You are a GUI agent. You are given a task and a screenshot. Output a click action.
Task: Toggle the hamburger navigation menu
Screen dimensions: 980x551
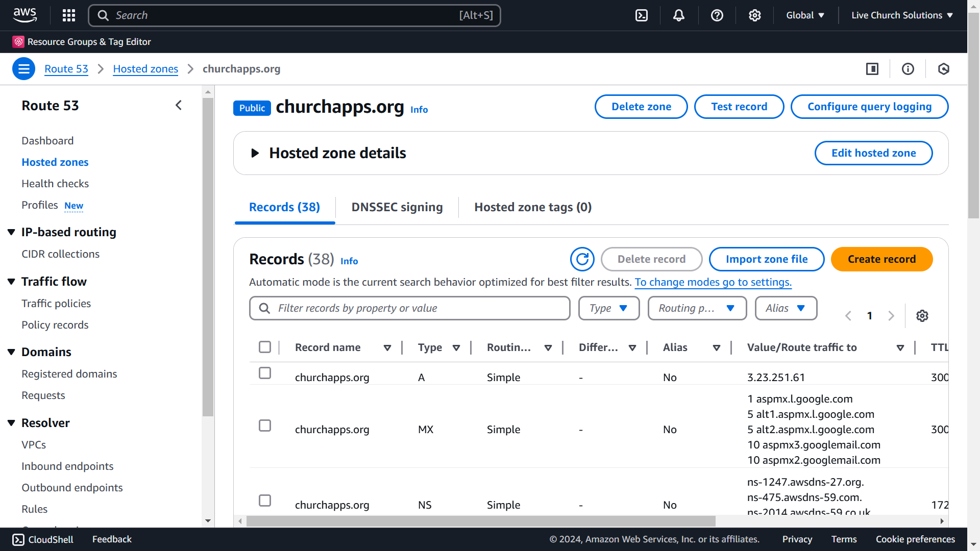pyautogui.click(x=23, y=69)
